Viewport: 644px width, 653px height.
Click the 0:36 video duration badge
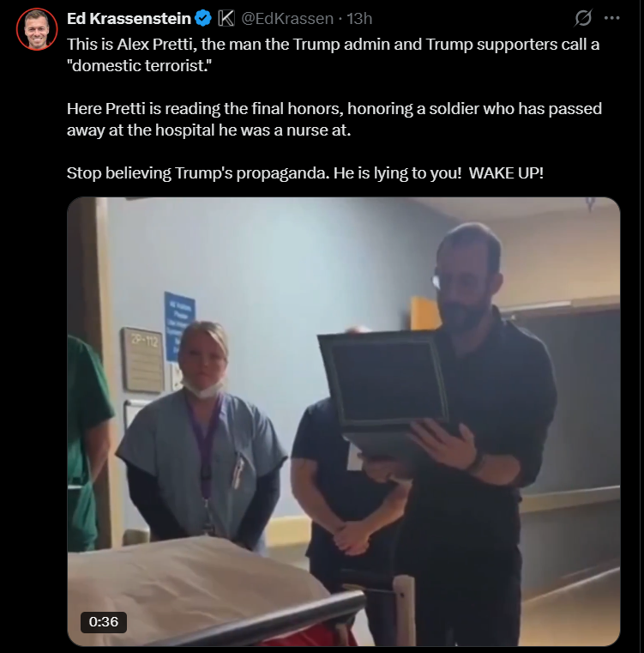(x=104, y=622)
